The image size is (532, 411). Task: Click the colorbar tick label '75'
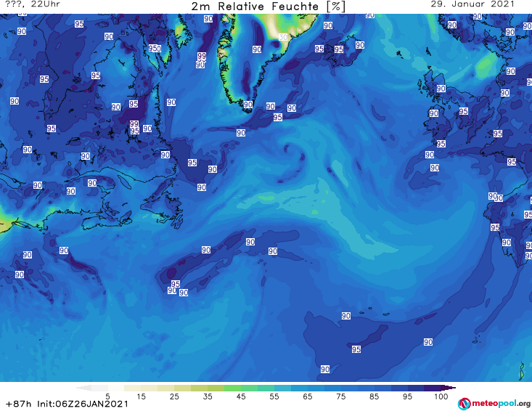click(x=340, y=396)
